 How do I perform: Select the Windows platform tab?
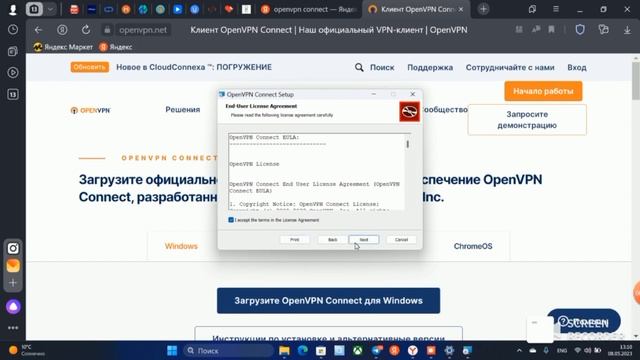tap(181, 246)
